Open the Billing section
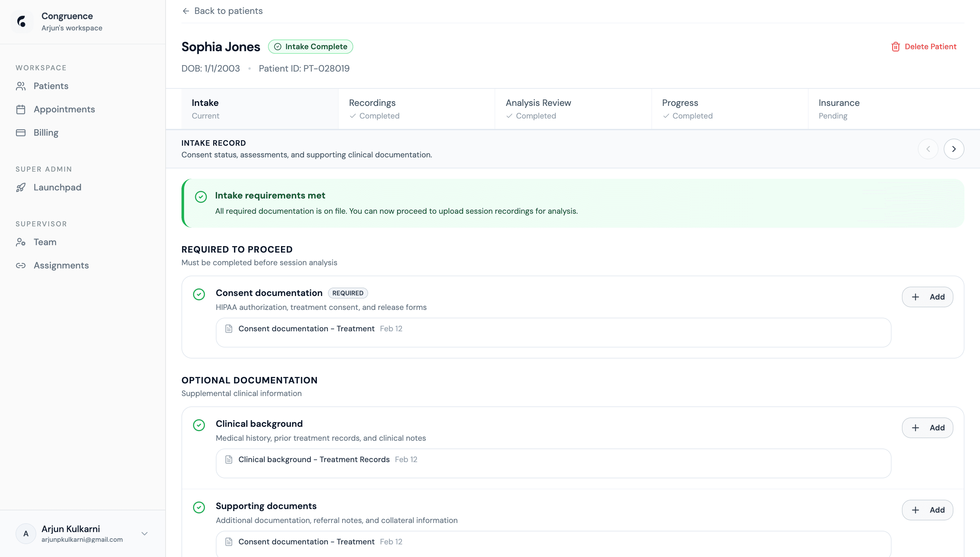Screen dimensions: 980x557 [46, 133]
